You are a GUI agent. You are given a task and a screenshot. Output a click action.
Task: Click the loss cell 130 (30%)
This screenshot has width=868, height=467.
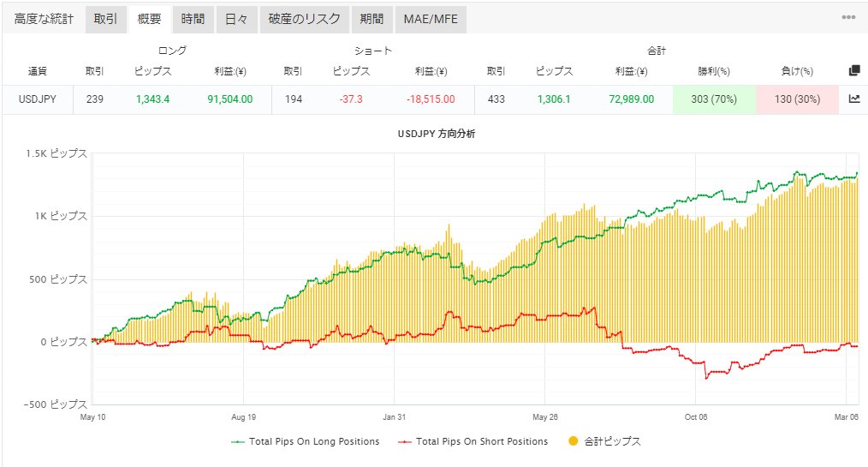pos(797,99)
